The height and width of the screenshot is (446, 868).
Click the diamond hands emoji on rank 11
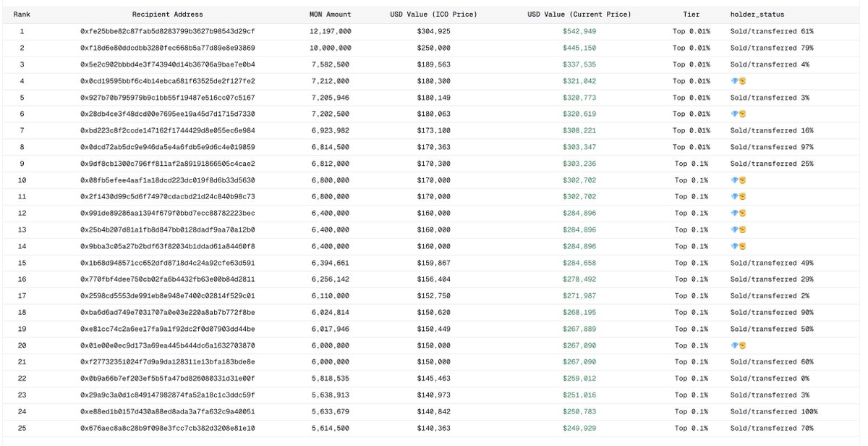tap(736, 197)
